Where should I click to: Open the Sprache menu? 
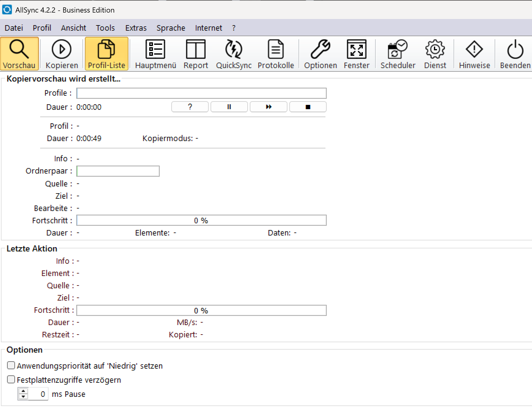pos(171,28)
